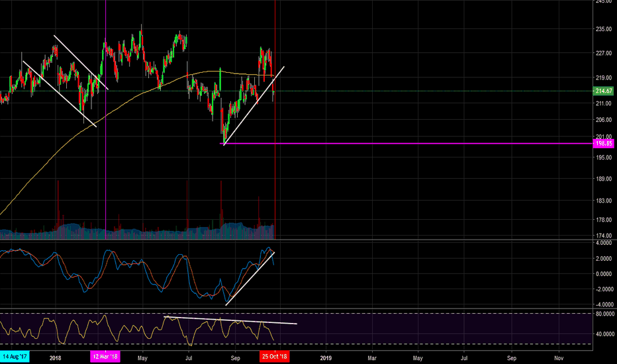Click the 40.0000 RSI scale label
This screenshot has height=364, width=617.
[x=605, y=334]
